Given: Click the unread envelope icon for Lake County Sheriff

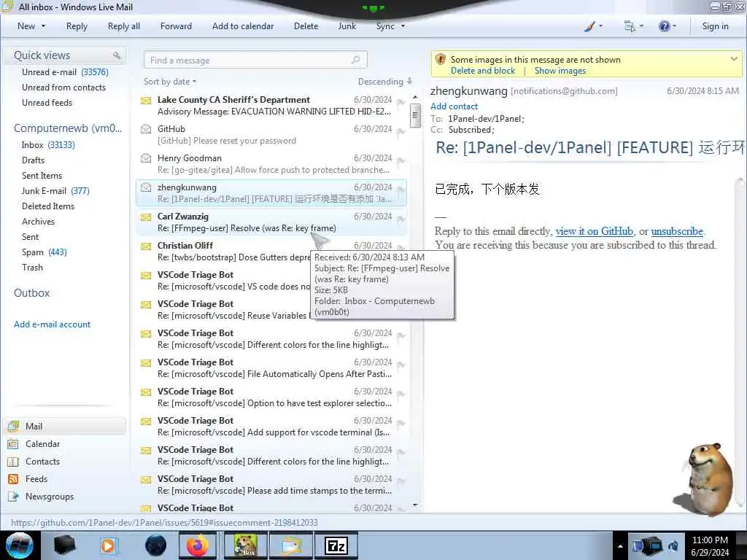Looking at the screenshot, I should click(146, 101).
